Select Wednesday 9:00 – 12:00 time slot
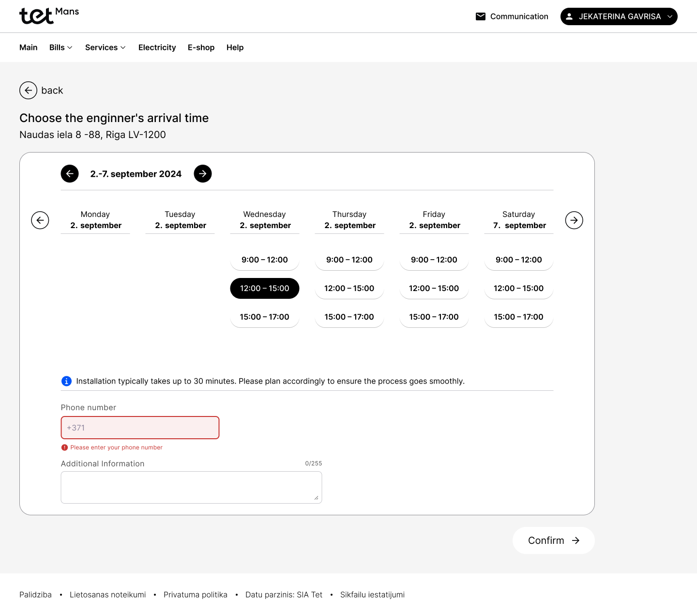Viewport: 697px width, 616px height. (265, 260)
